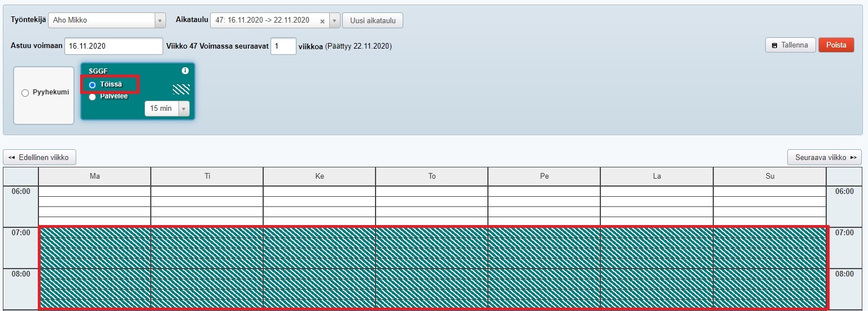Choose the Pyyhekumi eraser option
868x311 pixels.
(25, 93)
